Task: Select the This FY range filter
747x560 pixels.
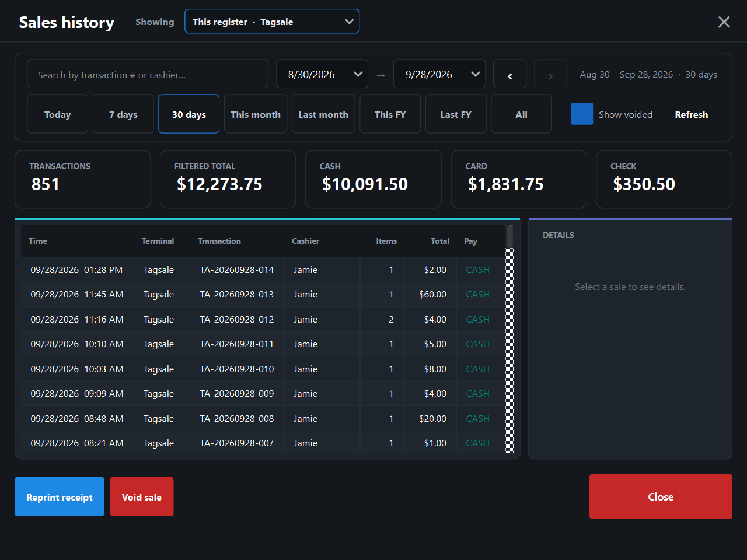Action: (x=390, y=114)
